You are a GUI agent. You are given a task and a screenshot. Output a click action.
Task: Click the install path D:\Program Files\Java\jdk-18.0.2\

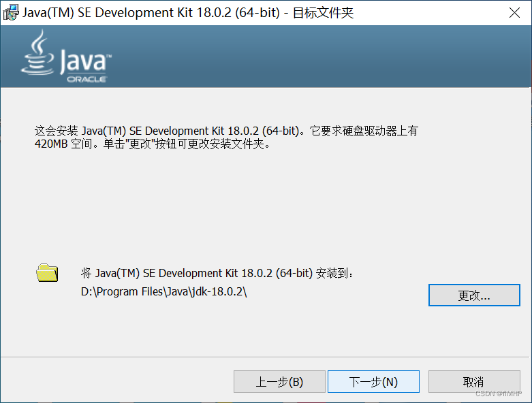pyautogui.click(x=164, y=292)
